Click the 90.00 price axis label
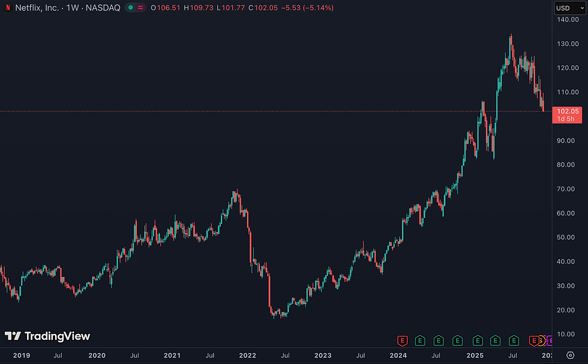588x364 pixels. [x=566, y=140]
